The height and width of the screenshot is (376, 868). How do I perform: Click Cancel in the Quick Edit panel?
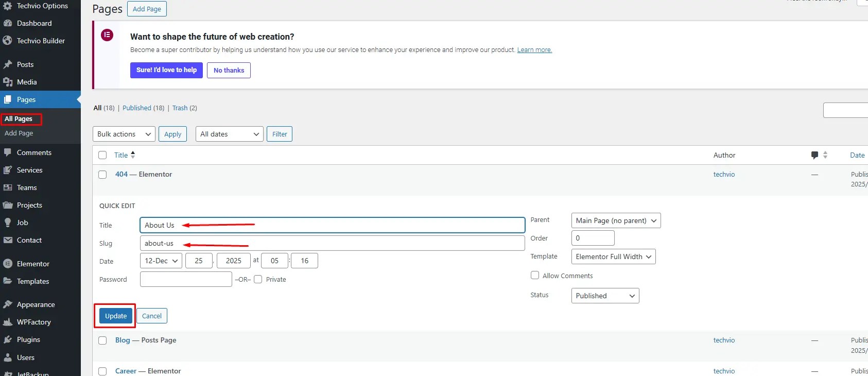pos(152,316)
